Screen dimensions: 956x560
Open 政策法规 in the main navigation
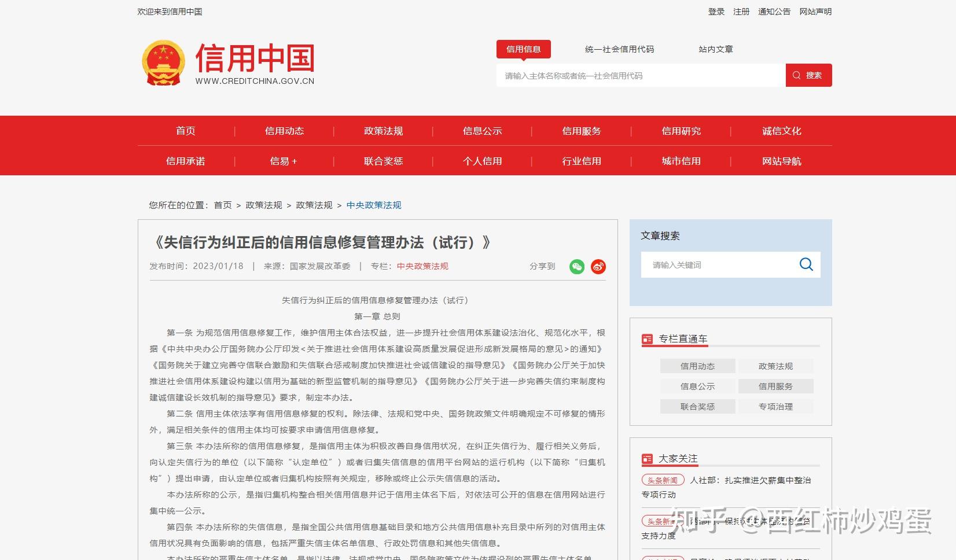tap(383, 131)
